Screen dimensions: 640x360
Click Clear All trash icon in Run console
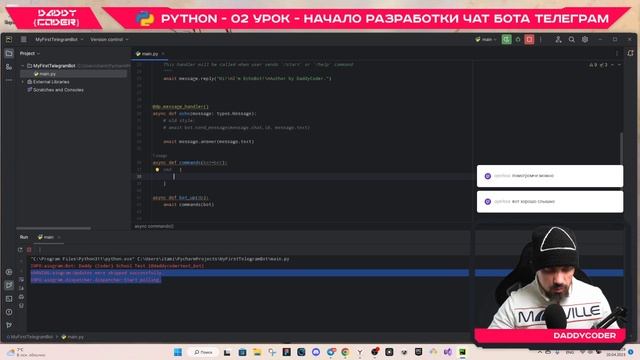[x=21, y=306]
